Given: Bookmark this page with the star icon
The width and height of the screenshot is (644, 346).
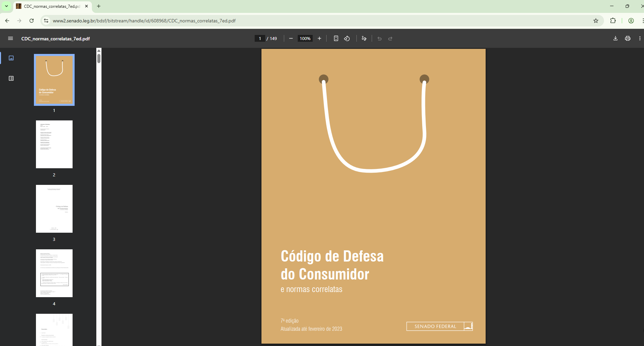Looking at the screenshot, I should (x=596, y=21).
